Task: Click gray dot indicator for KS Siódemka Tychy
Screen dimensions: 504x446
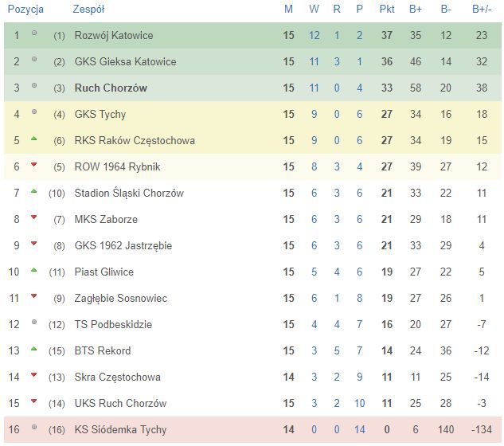Action: coord(34,428)
